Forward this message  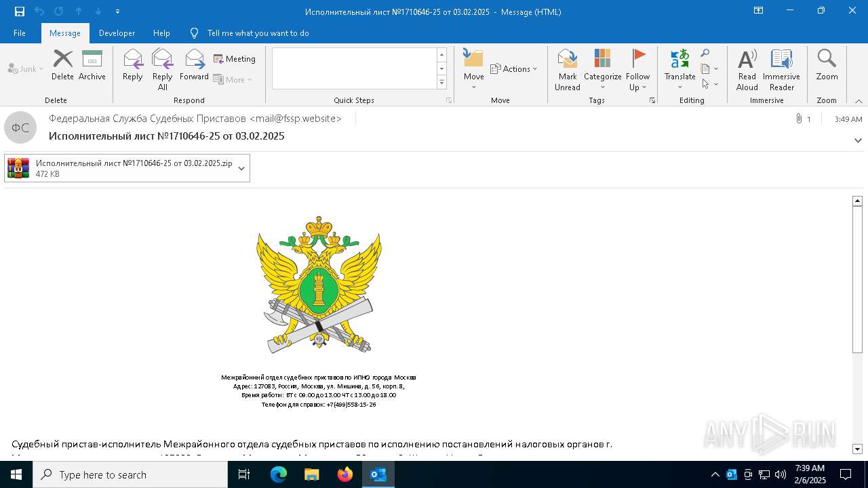194,65
